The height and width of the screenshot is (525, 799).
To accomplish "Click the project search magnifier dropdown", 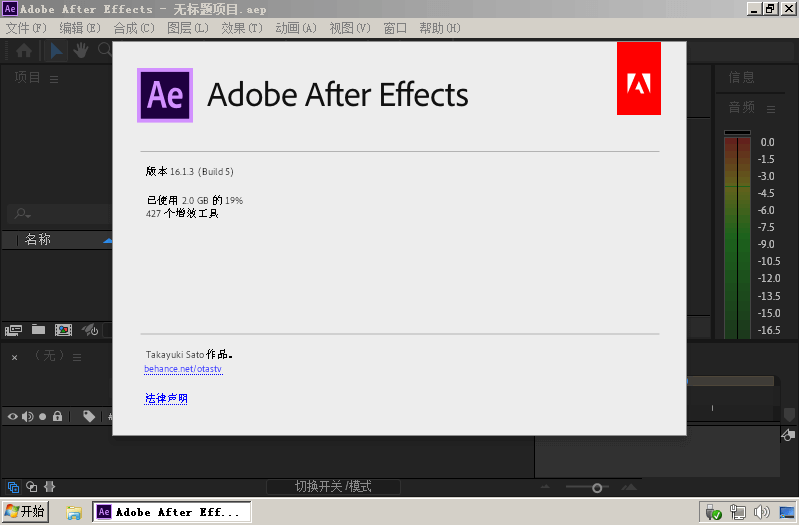I will point(22,214).
